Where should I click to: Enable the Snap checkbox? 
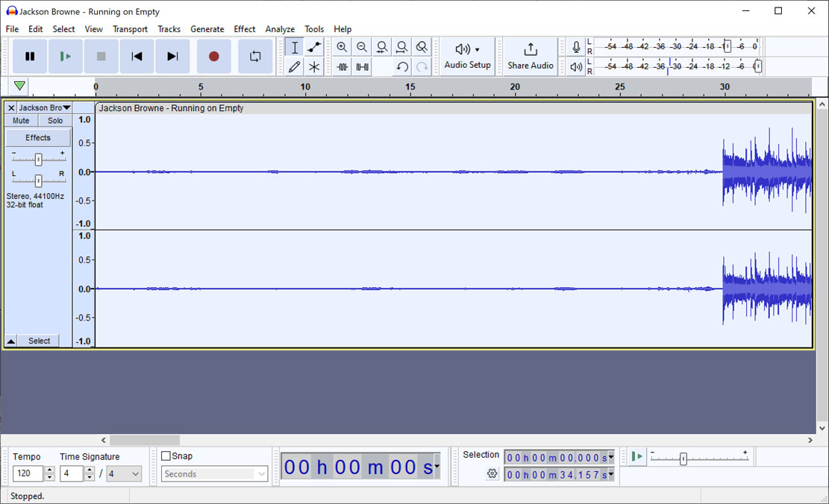[x=166, y=456]
